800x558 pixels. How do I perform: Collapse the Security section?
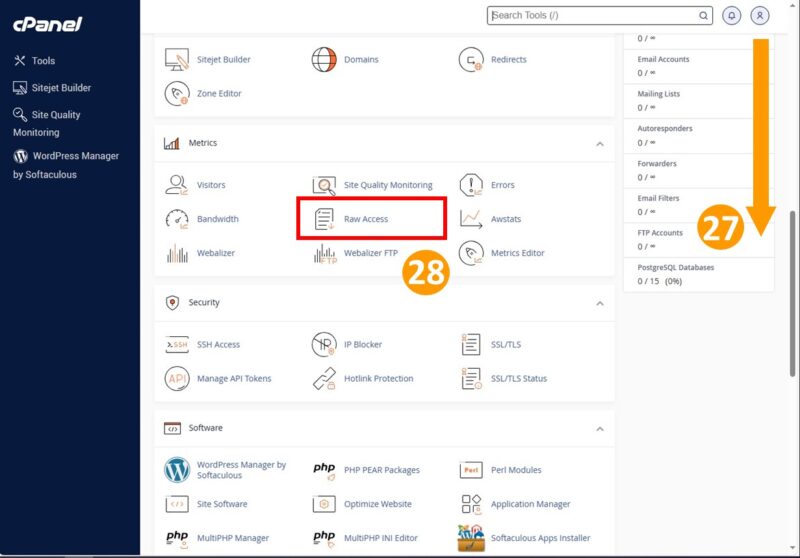tap(600, 303)
